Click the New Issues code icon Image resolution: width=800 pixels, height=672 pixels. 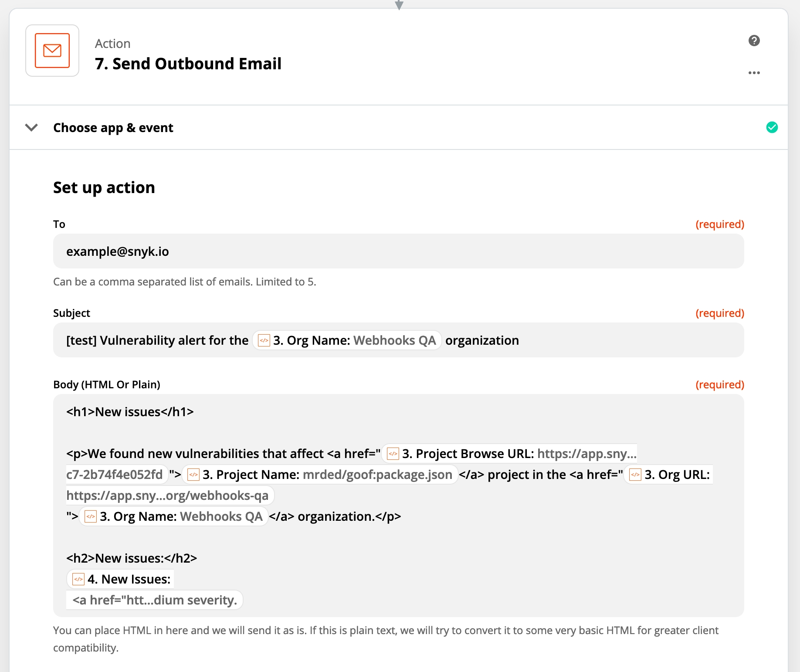pyautogui.click(x=78, y=579)
